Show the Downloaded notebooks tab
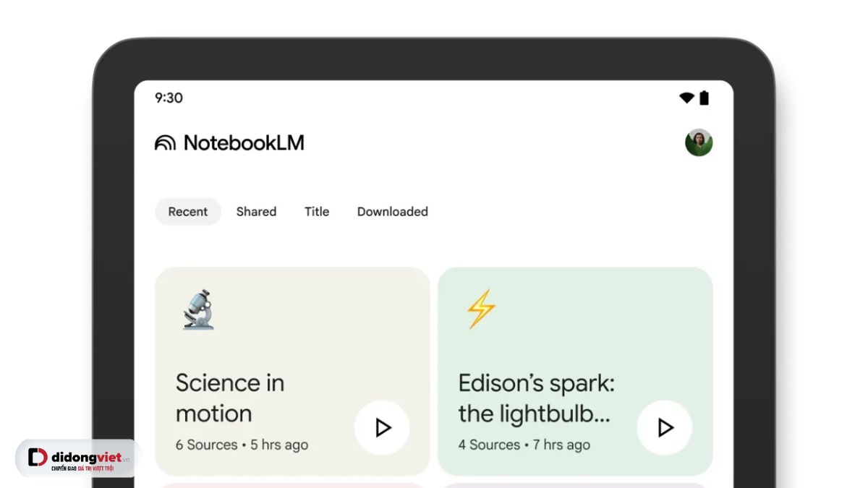This screenshot has width=868, height=488. [x=393, y=212]
